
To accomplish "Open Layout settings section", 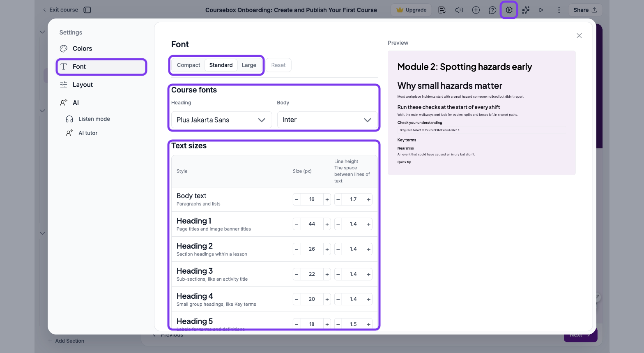I will point(101,85).
